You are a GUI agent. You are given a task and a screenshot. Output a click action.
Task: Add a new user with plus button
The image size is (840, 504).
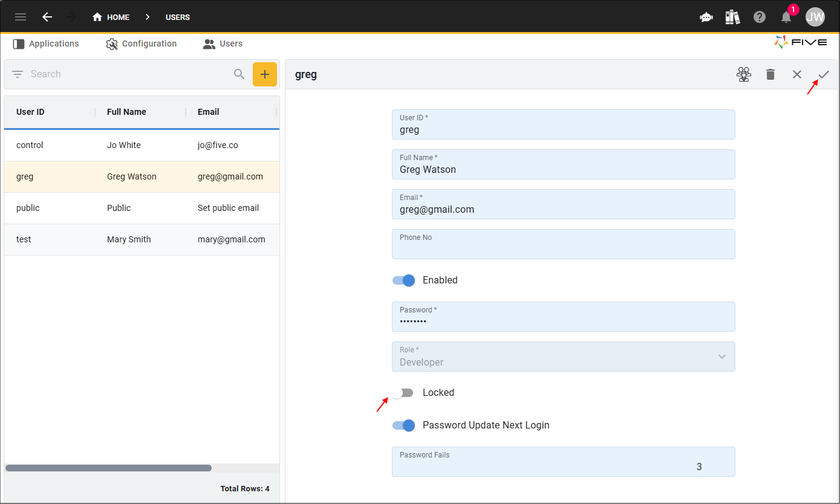pos(265,74)
